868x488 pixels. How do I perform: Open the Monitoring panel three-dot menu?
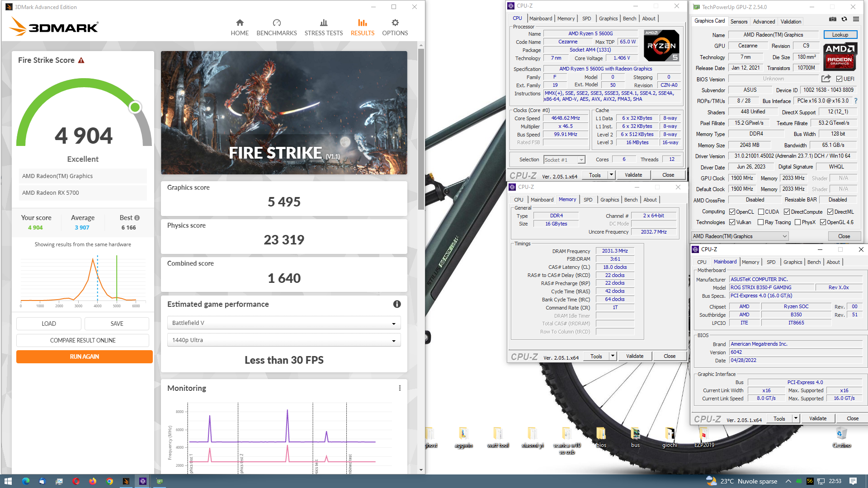400,388
